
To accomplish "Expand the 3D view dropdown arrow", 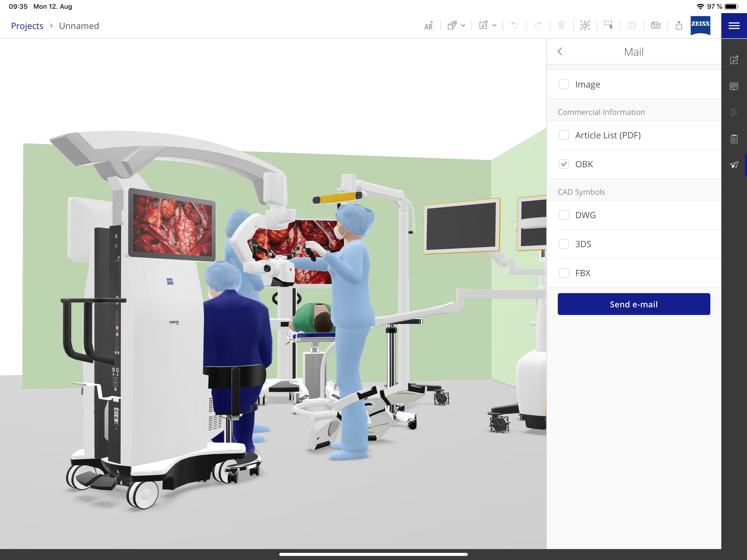I will pyautogui.click(x=463, y=26).
